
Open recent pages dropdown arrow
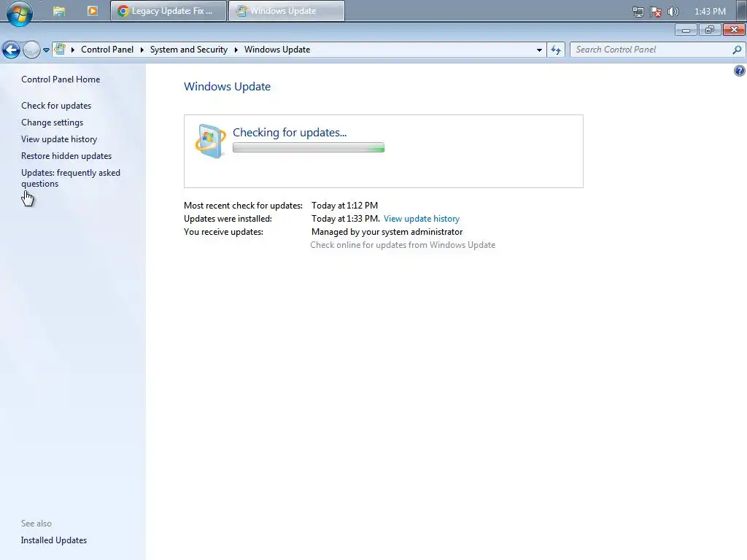coord(46,50)
